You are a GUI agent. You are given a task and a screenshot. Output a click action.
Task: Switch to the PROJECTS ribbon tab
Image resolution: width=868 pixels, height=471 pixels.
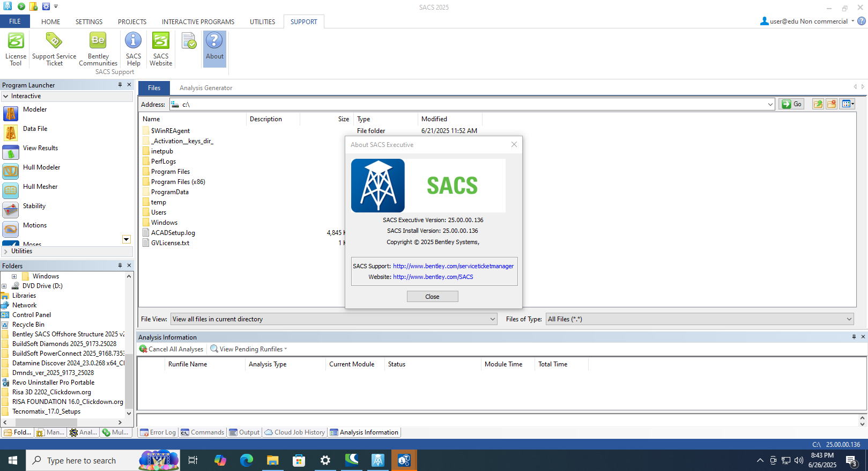coord(132,22)
